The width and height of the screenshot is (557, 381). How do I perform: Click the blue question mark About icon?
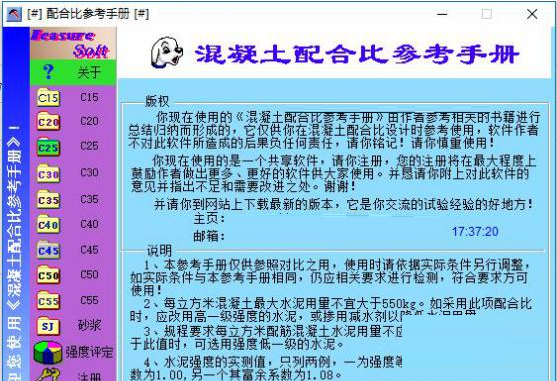coord(48,72)
